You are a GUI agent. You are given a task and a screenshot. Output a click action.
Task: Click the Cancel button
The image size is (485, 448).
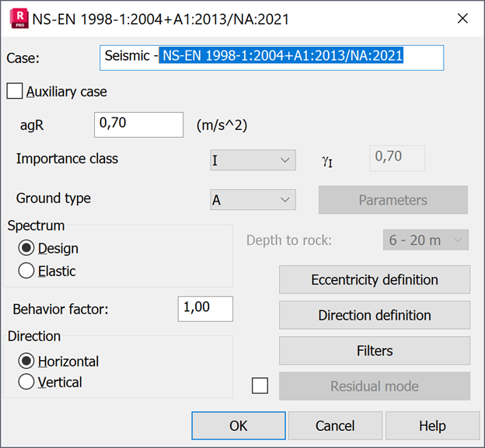[x=335, y=425]
